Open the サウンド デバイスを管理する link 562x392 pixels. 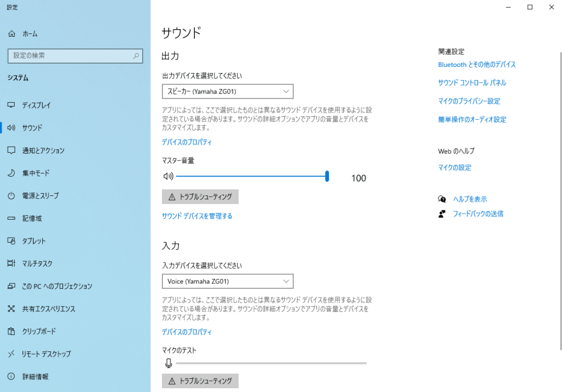click(x=197, y=216)
